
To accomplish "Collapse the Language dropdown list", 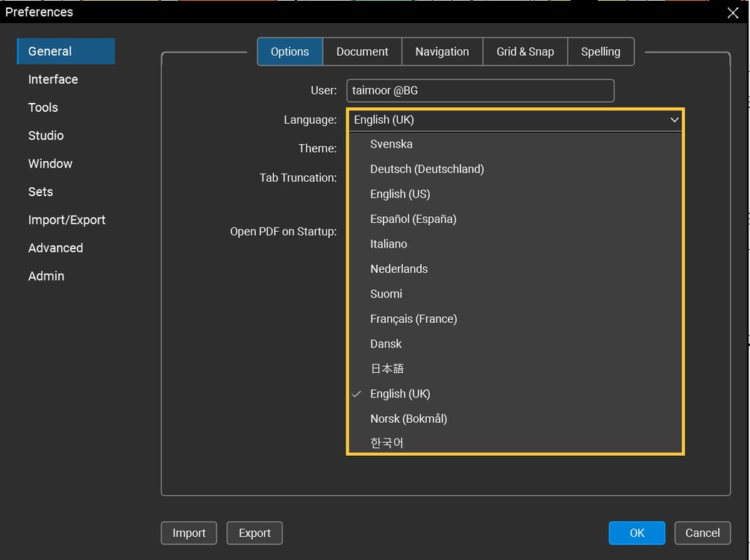I will [x=674, y=119].
